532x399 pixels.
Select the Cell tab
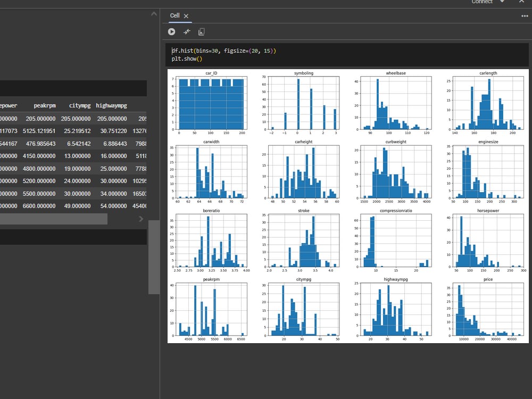(174, 15)
